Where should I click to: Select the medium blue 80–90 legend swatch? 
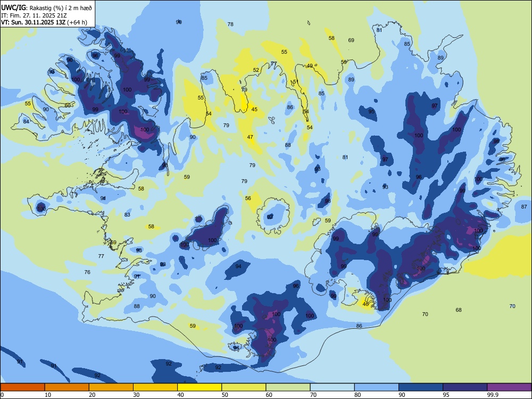point(377,387)
